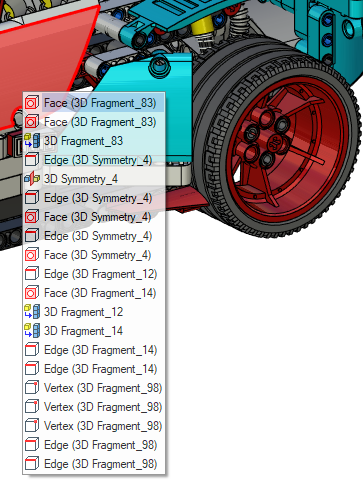363x483 pixels.
Task: Click the 3D Symmetry_4 mirror icon
Action: click(32, 179)
